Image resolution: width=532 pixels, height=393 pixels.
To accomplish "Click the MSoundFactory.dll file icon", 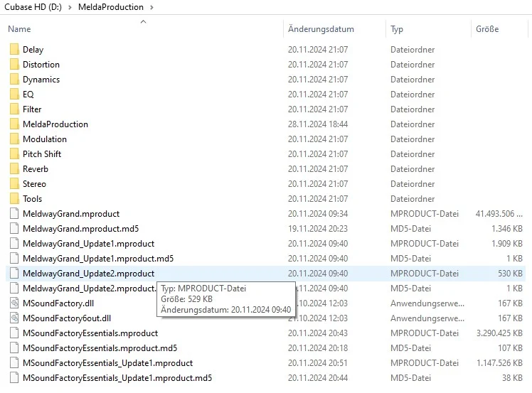I will click(x=14, y=303).
